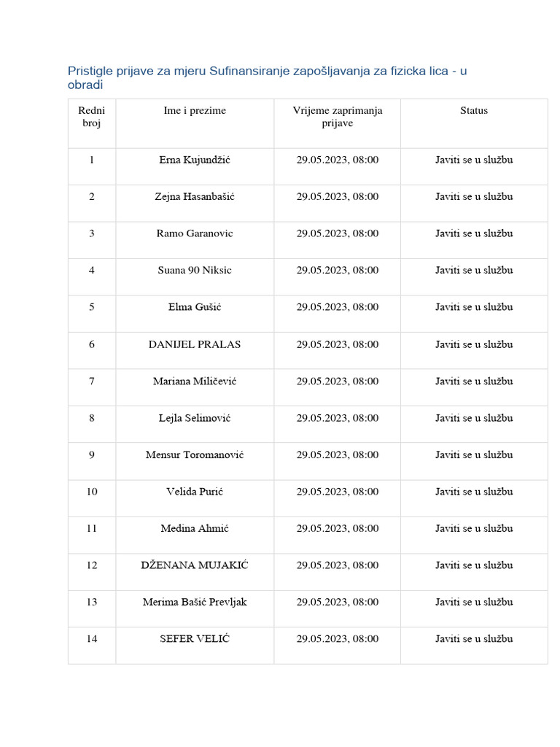Select the 'Redni broj' column header
The height and width of the screenshot is (747, 560).
point(91,117)
